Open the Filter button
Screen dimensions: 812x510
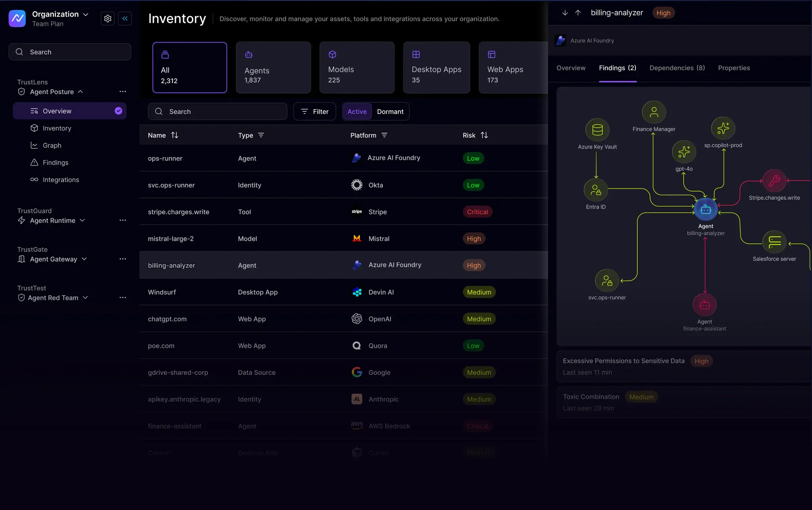[315, 111]
